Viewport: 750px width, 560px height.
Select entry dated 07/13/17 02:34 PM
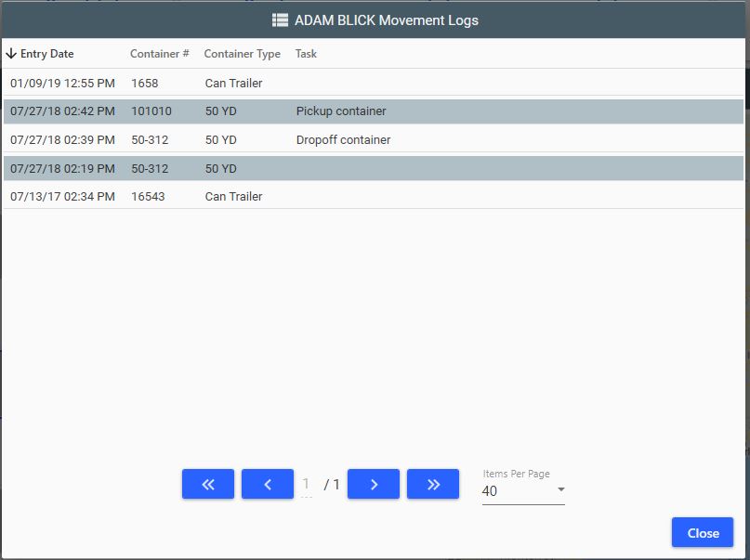tap(373, 196)
